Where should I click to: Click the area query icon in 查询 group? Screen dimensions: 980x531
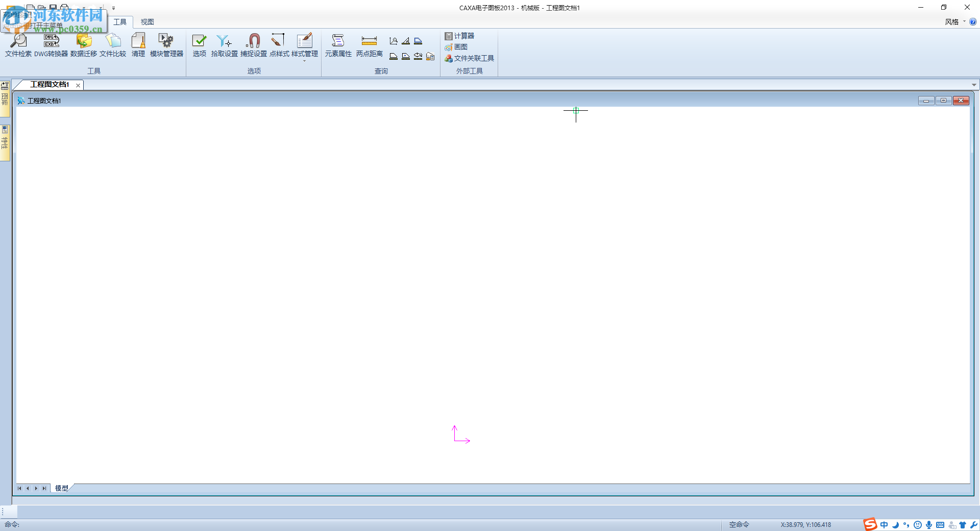click(394, 56)
